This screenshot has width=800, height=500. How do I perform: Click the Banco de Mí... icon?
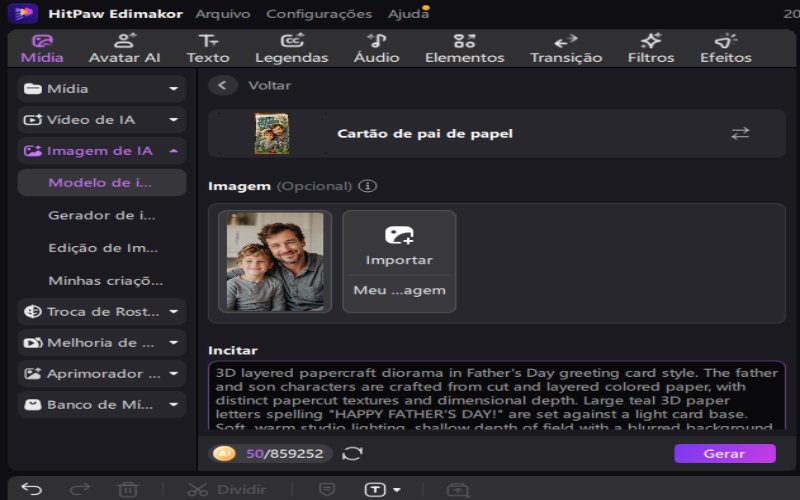click(x=33, y=405)
